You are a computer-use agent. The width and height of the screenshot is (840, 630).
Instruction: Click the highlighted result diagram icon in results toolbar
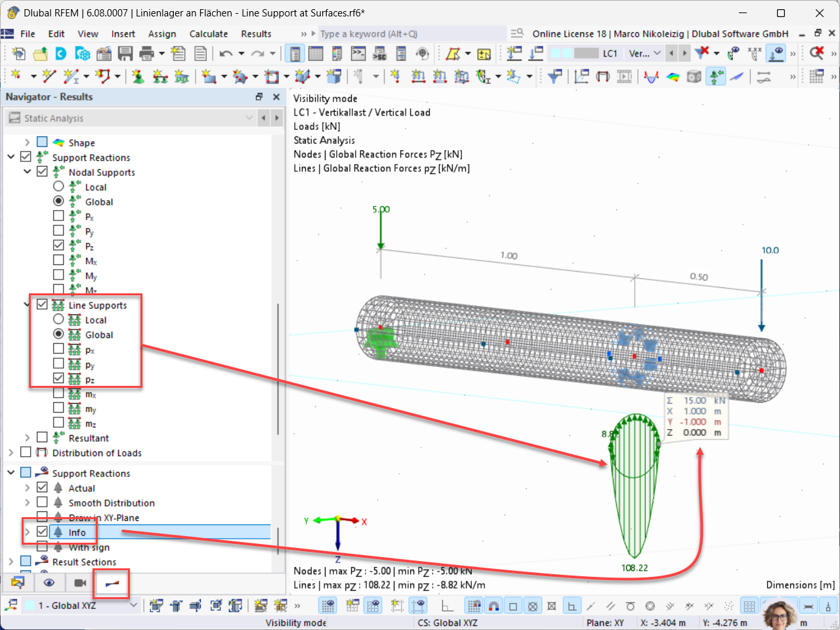point(112,583)
